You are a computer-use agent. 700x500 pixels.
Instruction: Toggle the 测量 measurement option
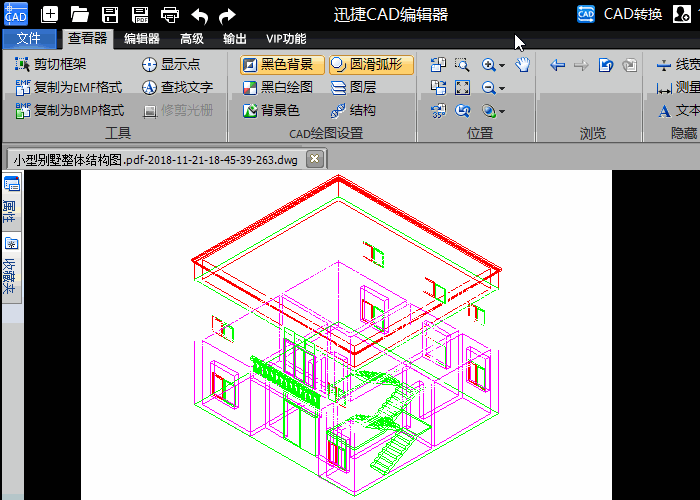pyautogui.click(x=678, y=88)
